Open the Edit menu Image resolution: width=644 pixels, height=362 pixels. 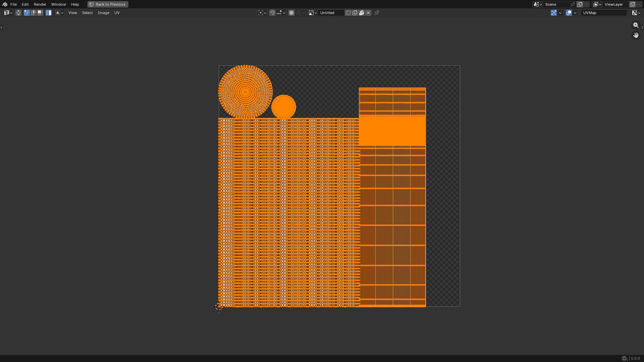[x=25, y=4]
